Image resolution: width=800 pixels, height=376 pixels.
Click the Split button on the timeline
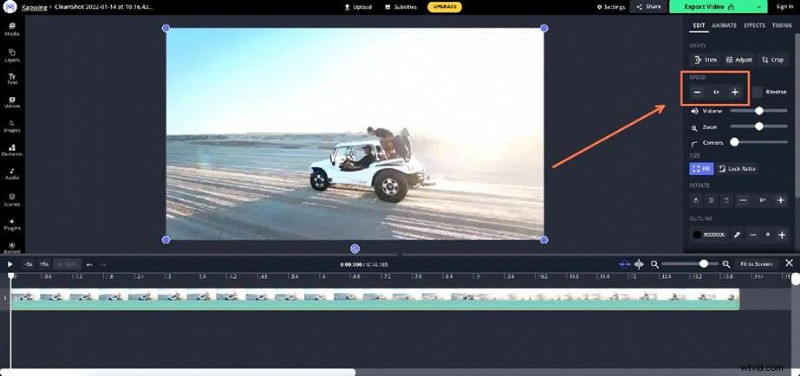(67, 264)
